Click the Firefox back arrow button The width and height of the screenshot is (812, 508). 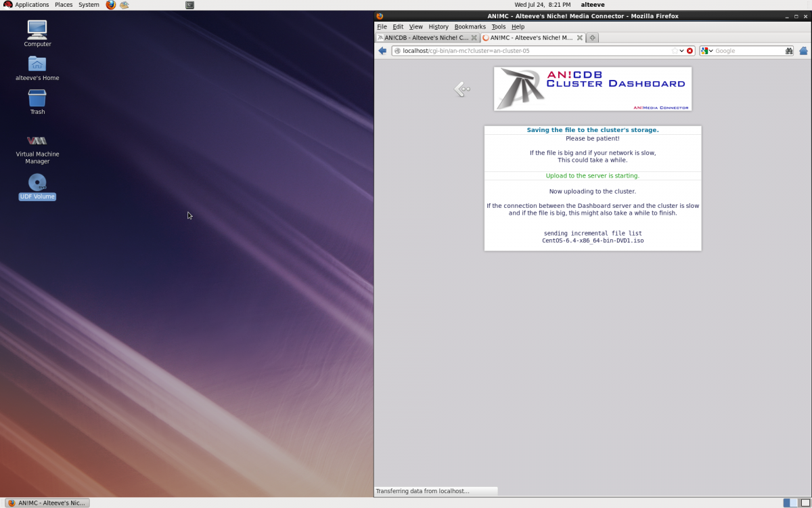(382, 51)
